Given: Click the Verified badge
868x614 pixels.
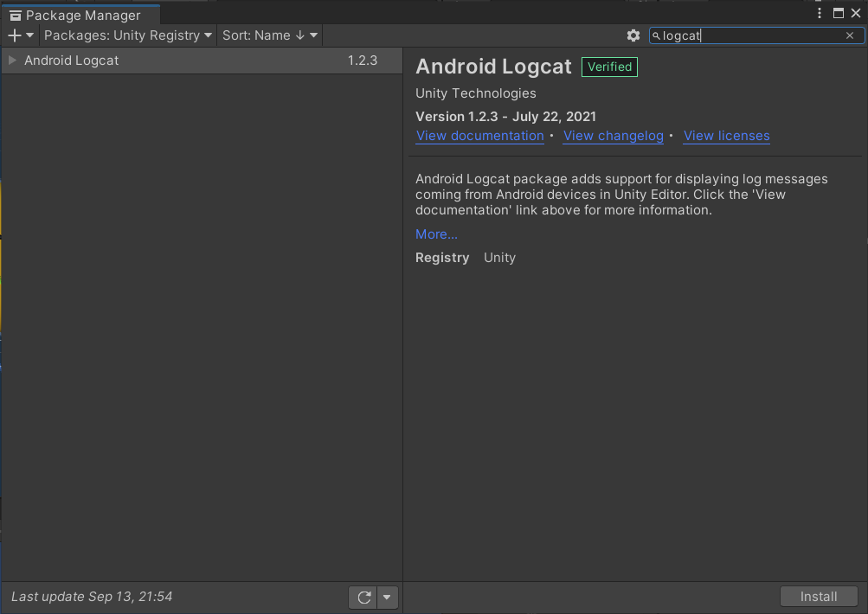Looking at the screenshot, I should 609,67.
